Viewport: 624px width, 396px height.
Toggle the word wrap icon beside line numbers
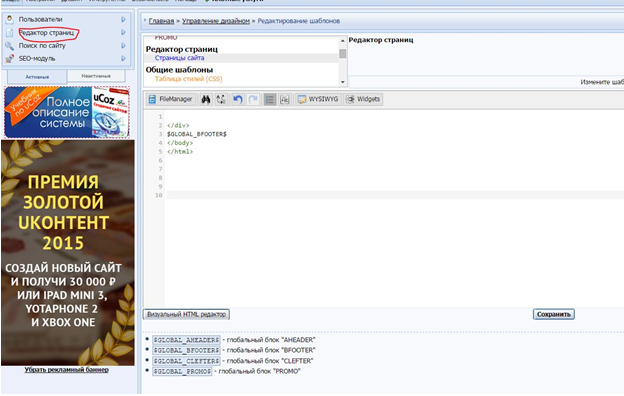pyautogui.click(x=285, y=99)
